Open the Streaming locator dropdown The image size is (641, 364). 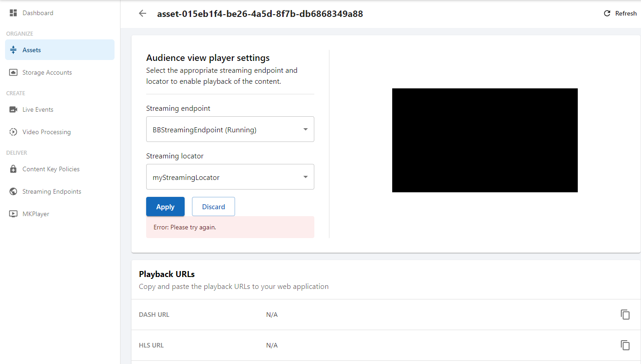point(230,177)
